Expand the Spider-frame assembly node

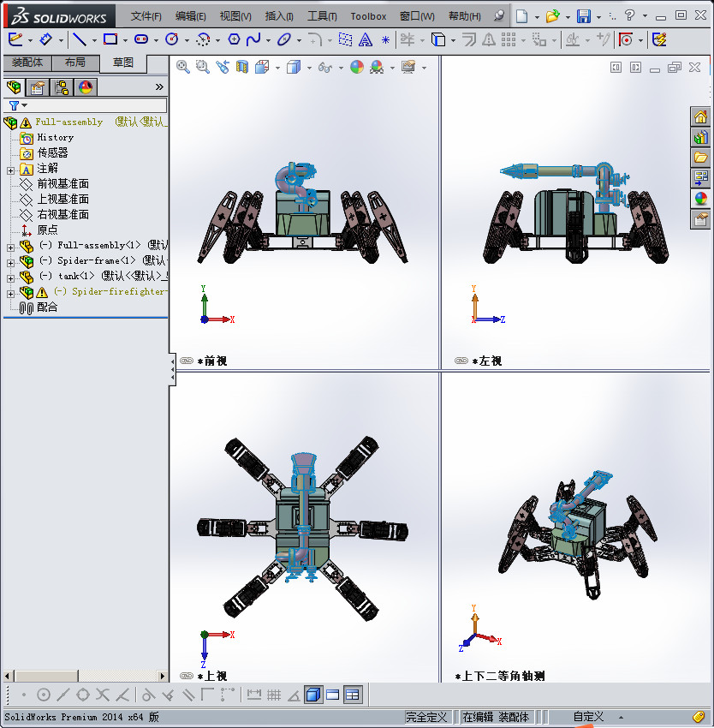pos(9,262)
